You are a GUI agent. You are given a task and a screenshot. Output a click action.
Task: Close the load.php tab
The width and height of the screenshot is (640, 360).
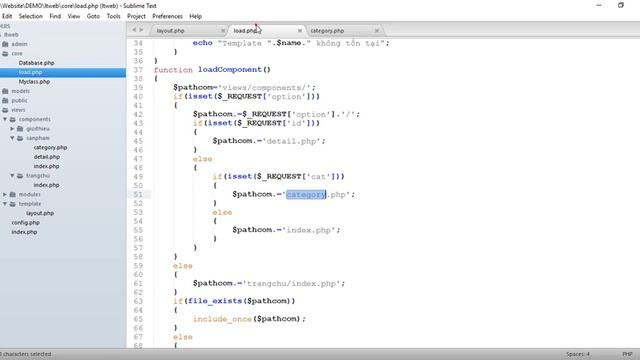(x=300, y=31)
